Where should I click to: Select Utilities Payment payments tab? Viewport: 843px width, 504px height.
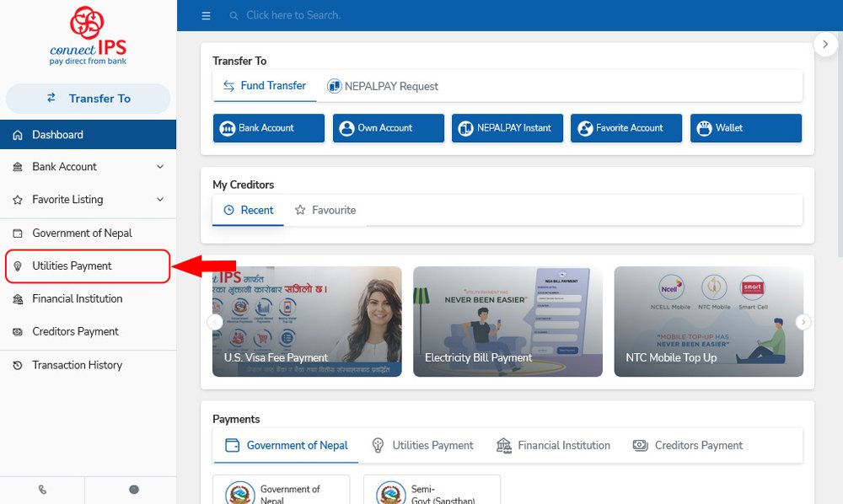(422, 446)
